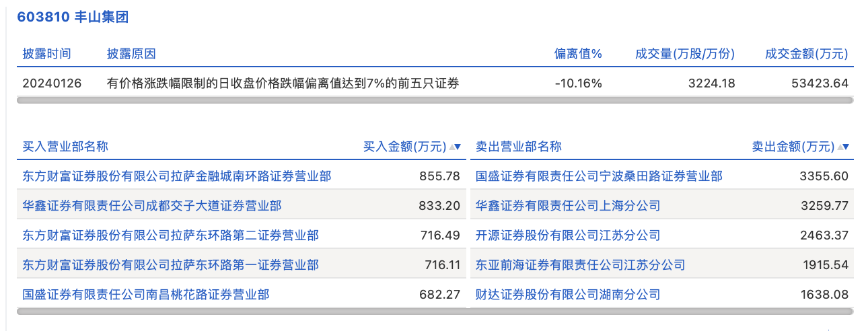Open 开源证券江苏分公司 seller link
This screenshot has width=868, height=331.
pyautogui.click(x=568, y=235)
